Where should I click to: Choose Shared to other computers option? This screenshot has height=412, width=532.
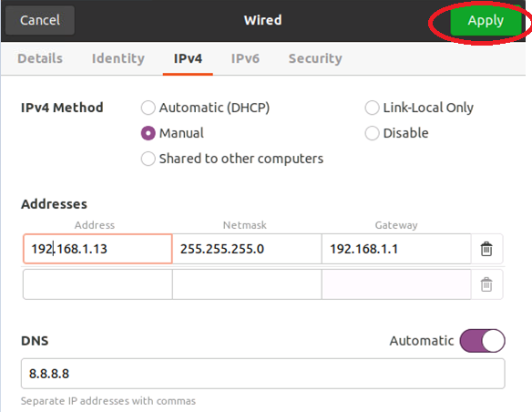click(x=232, y=159)
